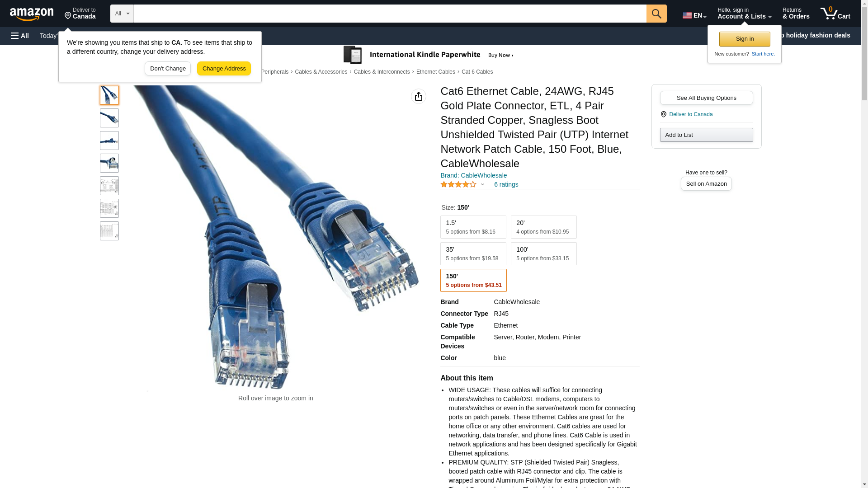Open the shopping cart icon
The height and width of the screenshot is (488, 868).
click(x=835, y=13)
